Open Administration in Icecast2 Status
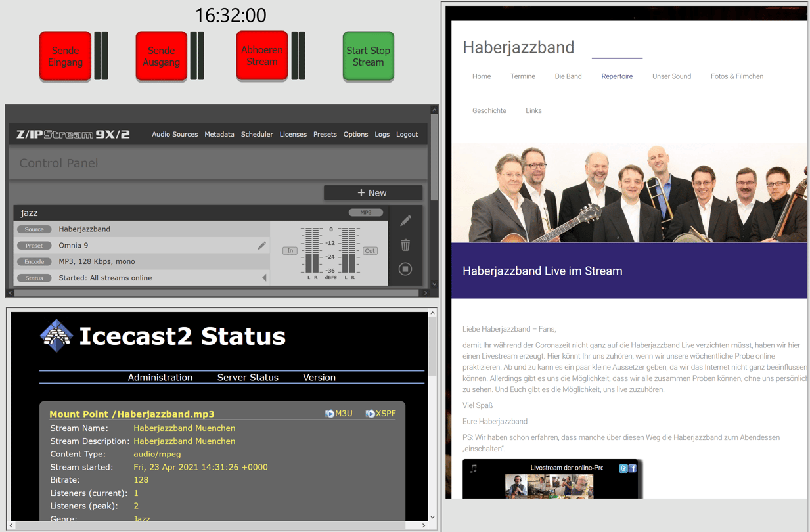 (x=160, y=378)
